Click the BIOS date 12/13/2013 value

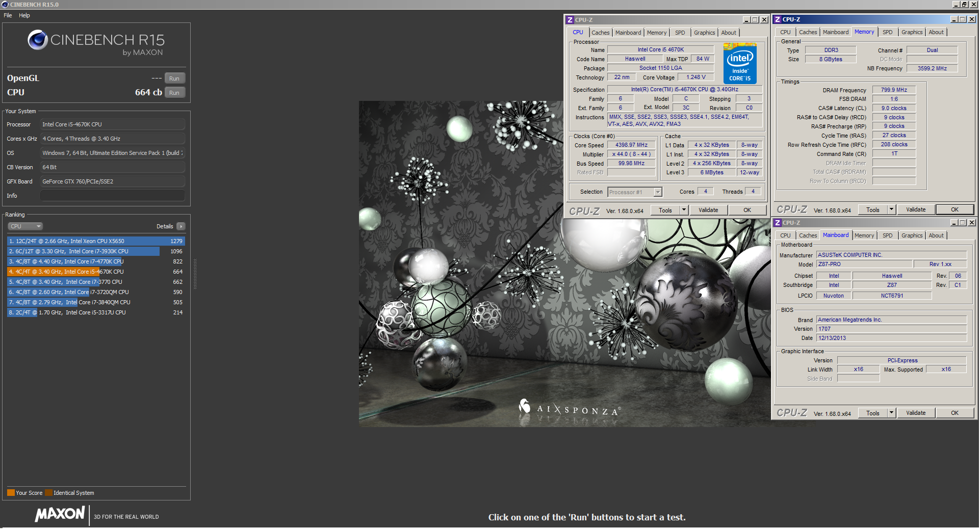pyautogui.click(x=891, y=338)
